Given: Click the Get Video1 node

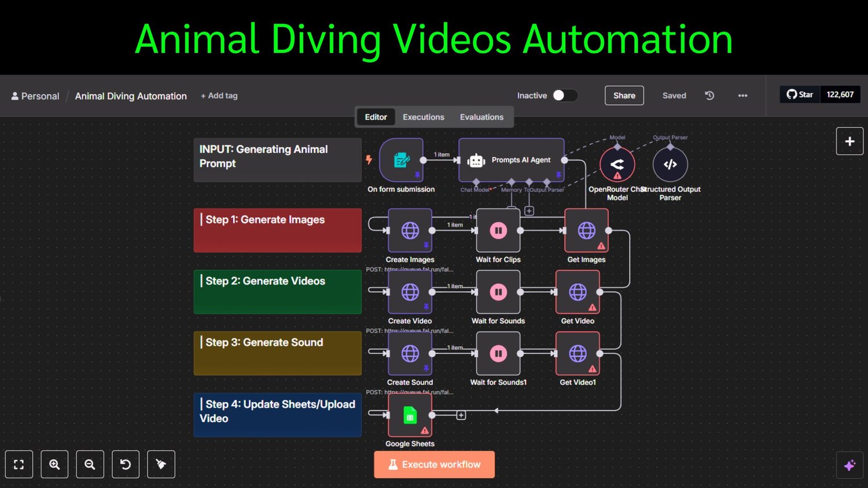Looking at the screenshot, I should click(578, 353).
